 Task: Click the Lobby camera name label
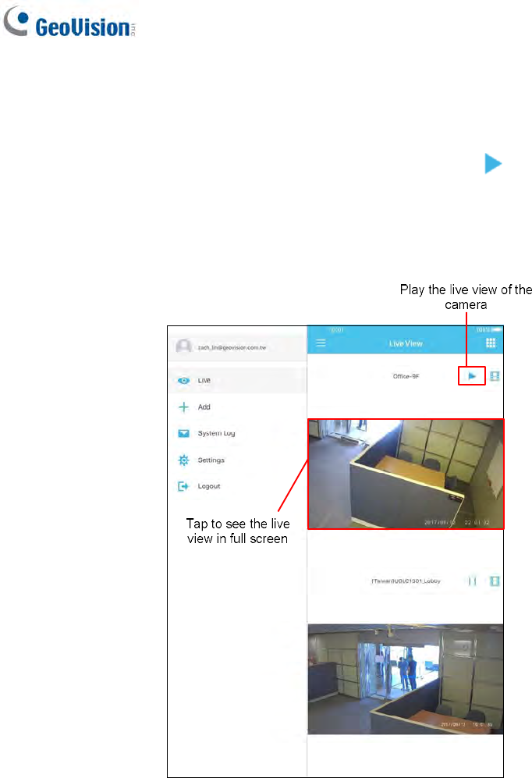click(x=406, y=581)
